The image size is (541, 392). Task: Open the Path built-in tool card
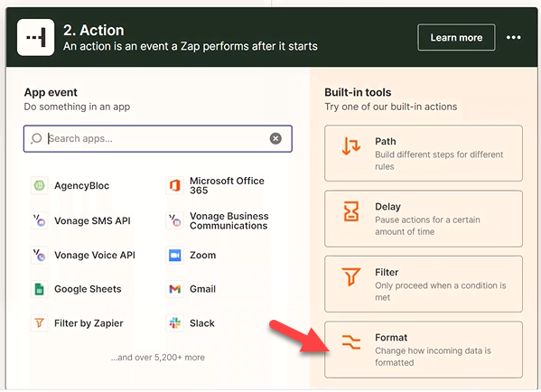(424, 154)
